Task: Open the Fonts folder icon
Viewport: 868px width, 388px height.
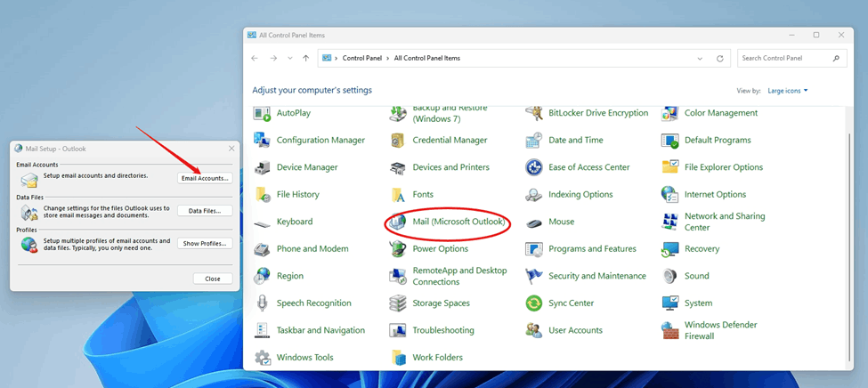Action: (398, 194)
